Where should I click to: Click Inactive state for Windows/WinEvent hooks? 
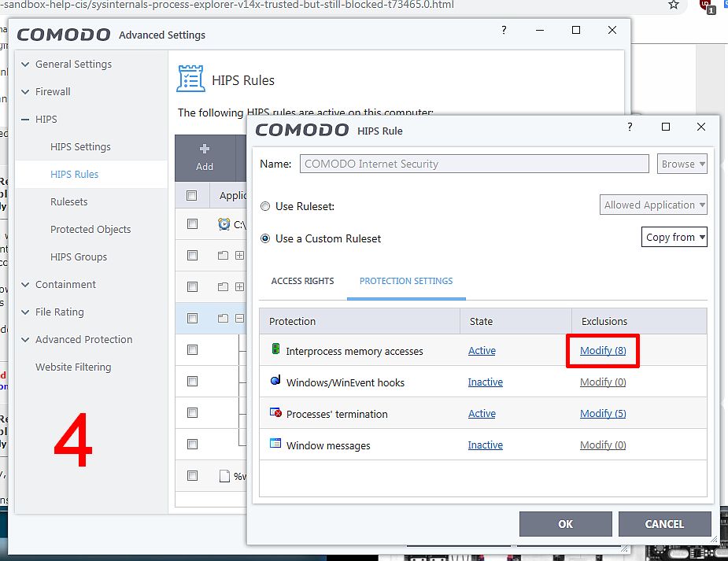tap(485, 382)
